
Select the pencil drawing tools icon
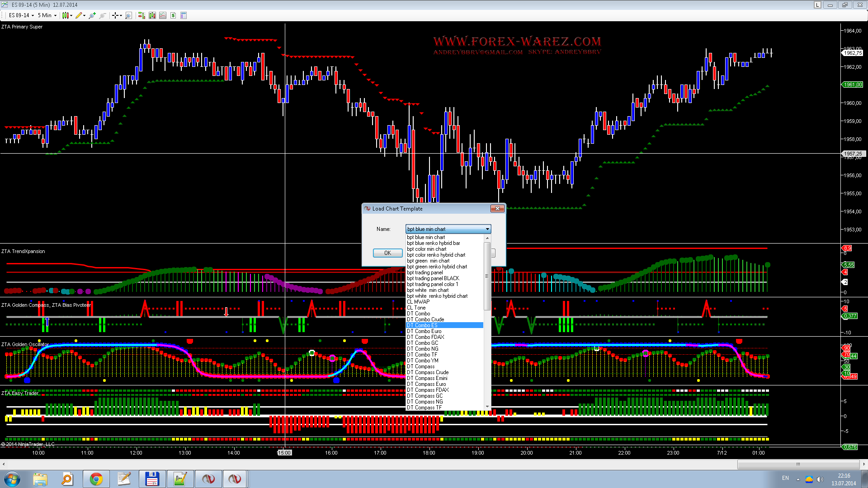[80, 15]
